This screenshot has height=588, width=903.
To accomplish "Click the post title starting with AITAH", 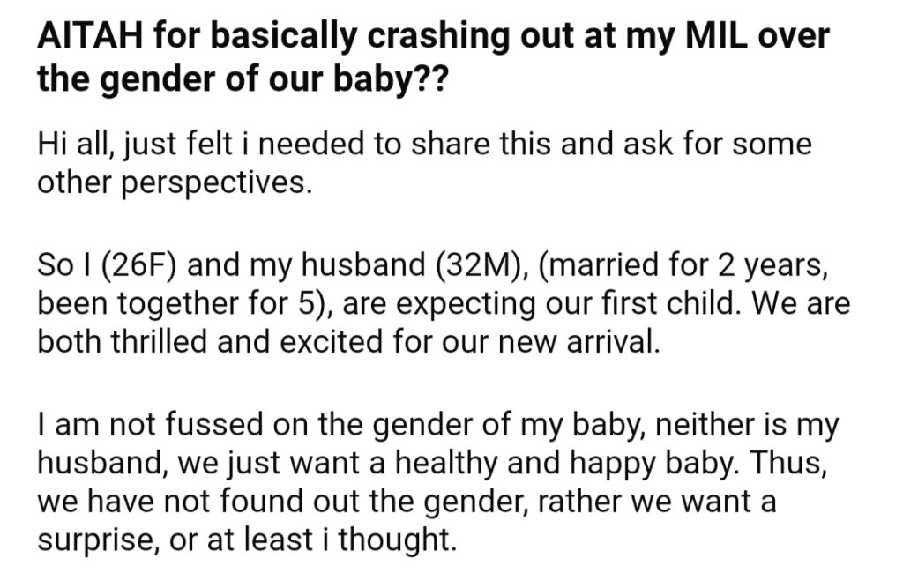I will 433,57.
